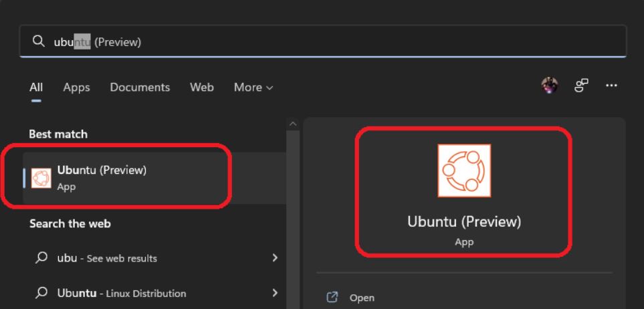Viewport: 644px width, 309px height.
Task: Click the Ubuntu (Preview) title in details pane
Action: (x=464, y=222)
